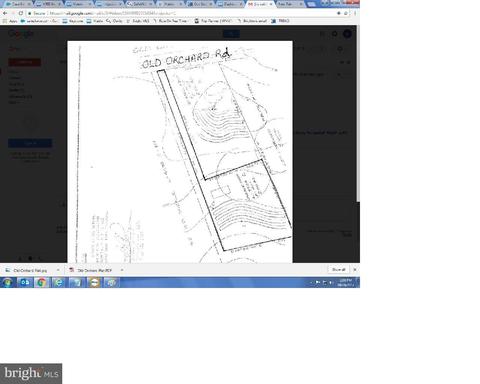Screen dimensions: 480x384
Task: Open the Google account avatar
Action: point(347,34)
